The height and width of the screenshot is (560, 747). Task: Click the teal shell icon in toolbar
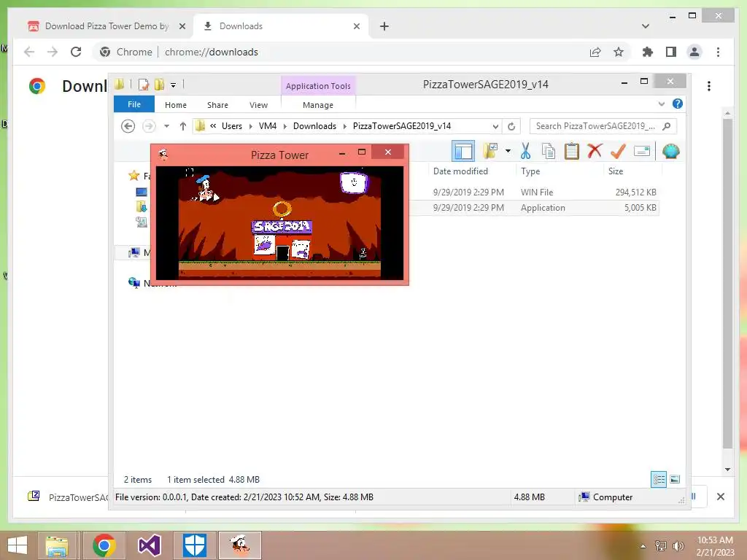(x=671, y=152)
